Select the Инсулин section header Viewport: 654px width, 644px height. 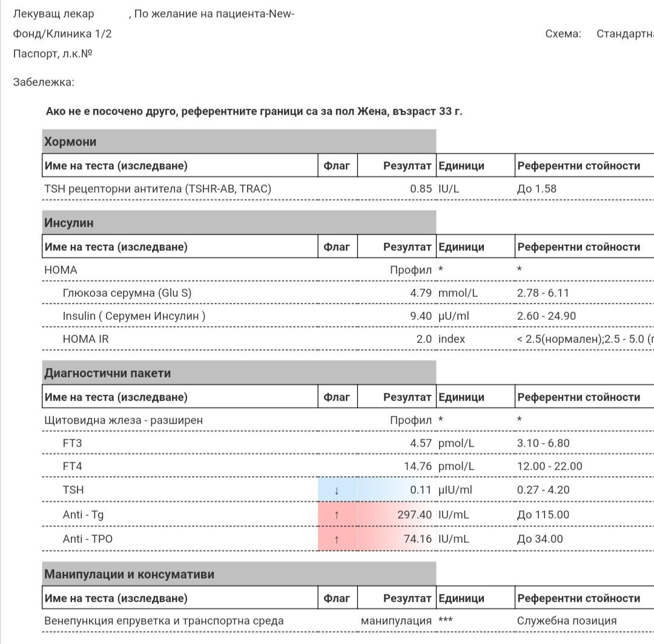(68, 223)
